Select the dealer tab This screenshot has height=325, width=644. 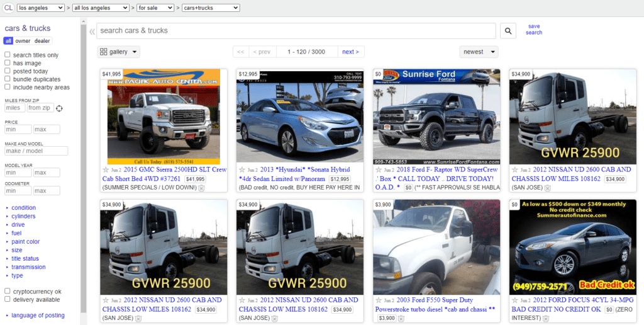[x=42, y=41]
